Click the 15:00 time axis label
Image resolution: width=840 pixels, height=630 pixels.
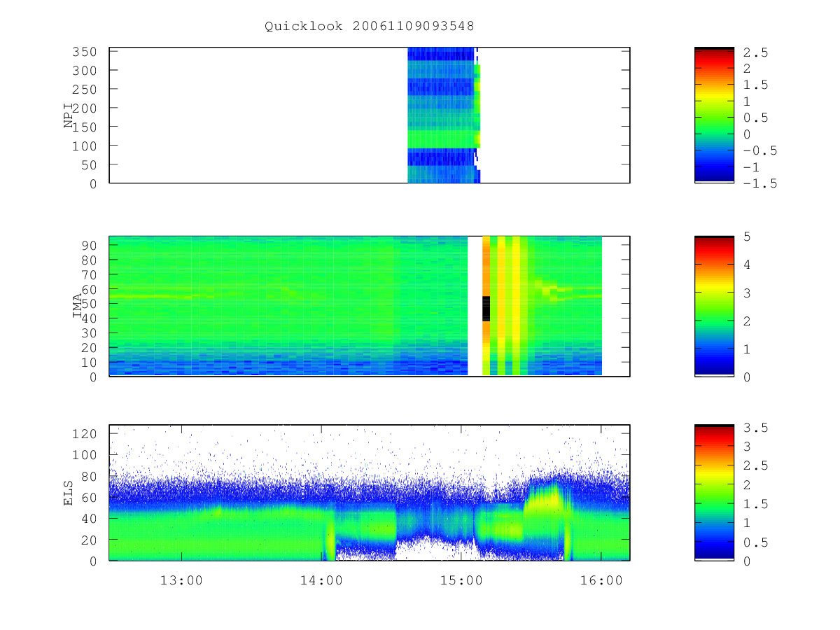pos(462,580)
